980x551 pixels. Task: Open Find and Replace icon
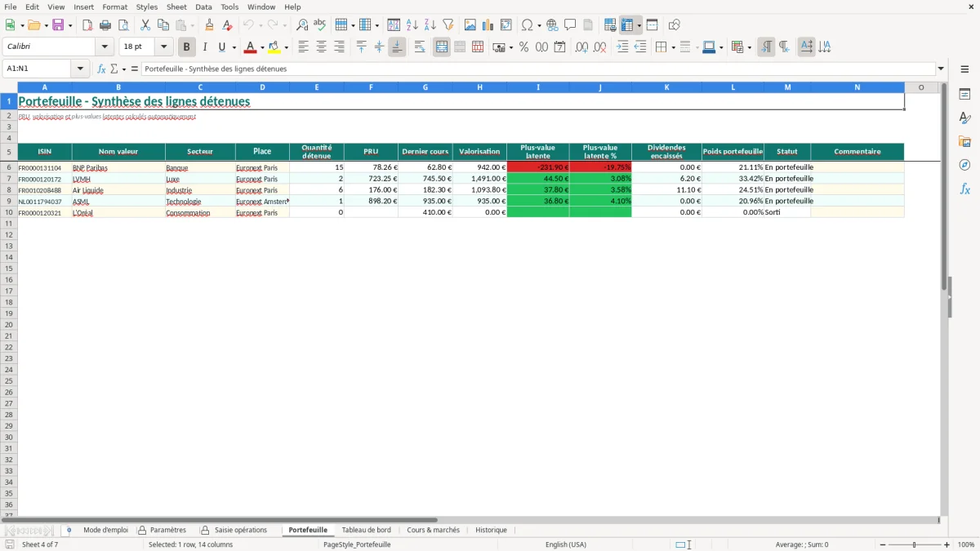tap(302, 25)
